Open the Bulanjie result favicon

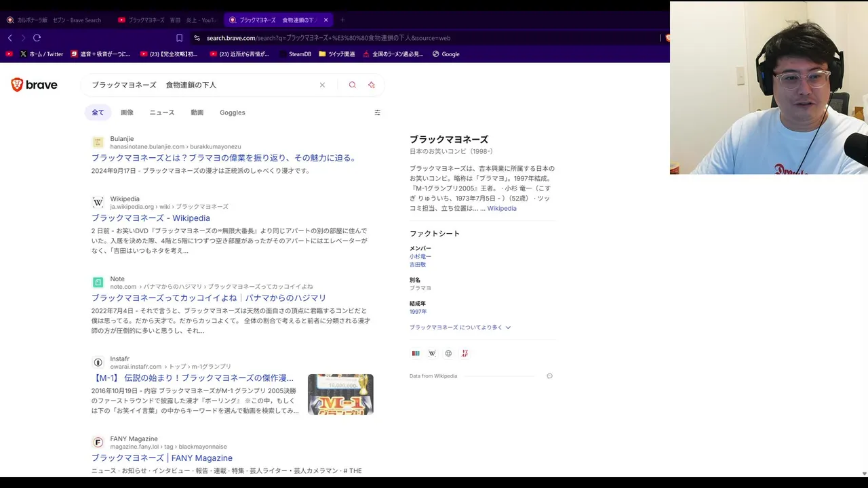pos(98,142)
